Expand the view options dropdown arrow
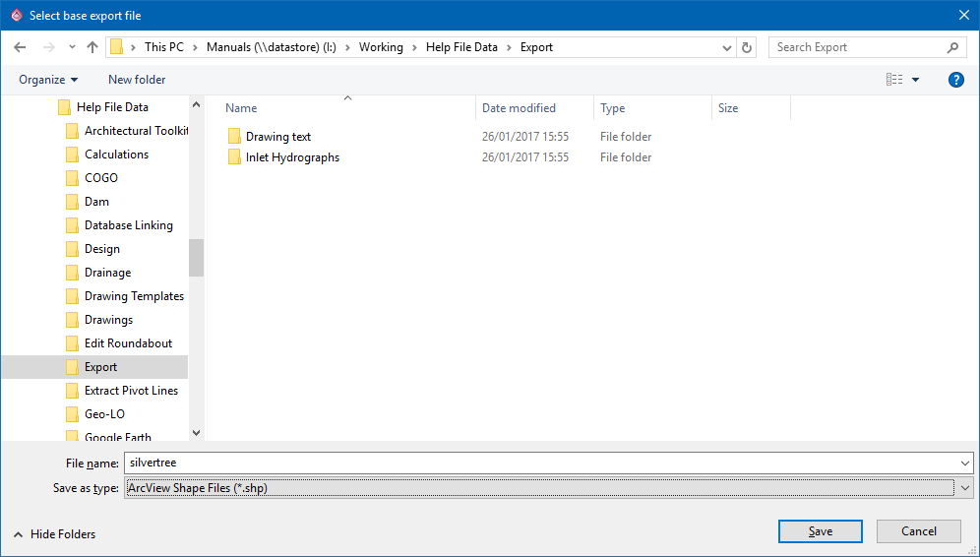The image size is (980, 557). pos(916,80)
